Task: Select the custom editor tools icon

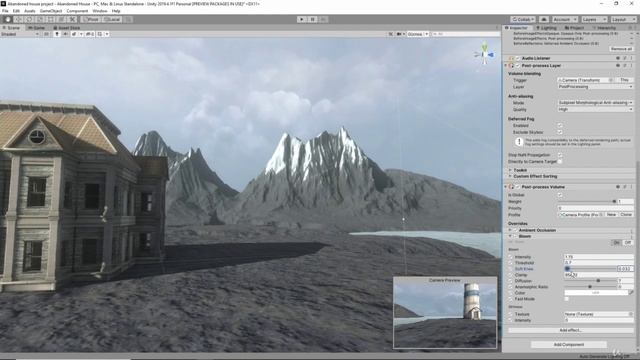Action: (73, 19)
